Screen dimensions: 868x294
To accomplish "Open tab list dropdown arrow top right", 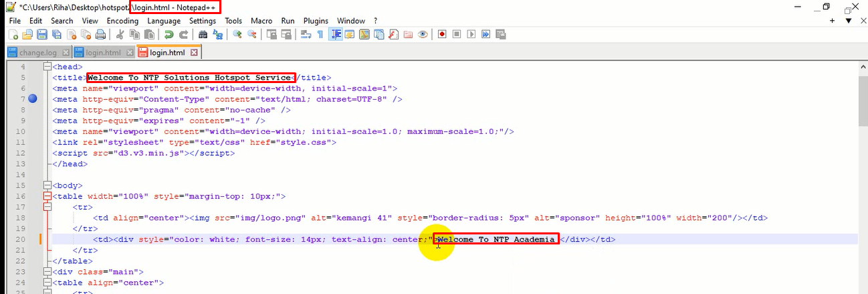I will click(848, 21).
